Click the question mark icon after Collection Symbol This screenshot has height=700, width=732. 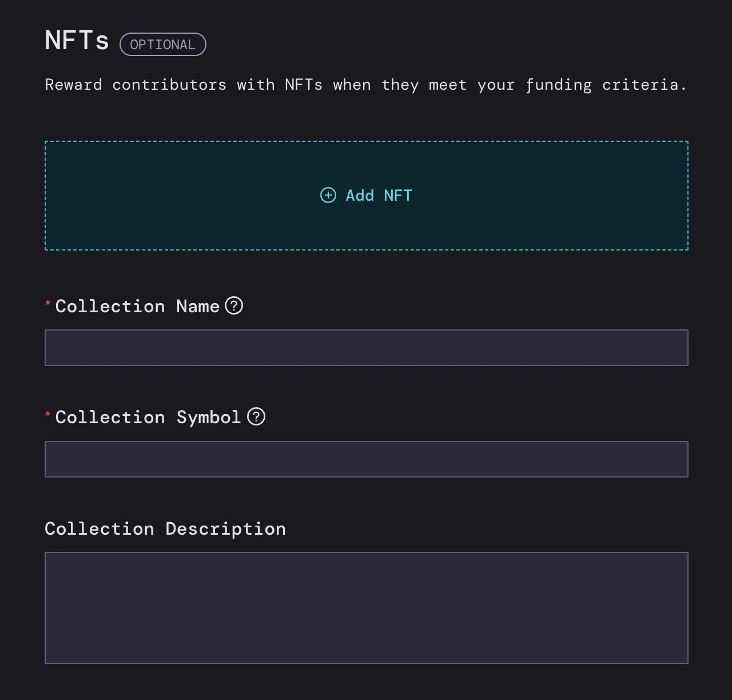256,417
